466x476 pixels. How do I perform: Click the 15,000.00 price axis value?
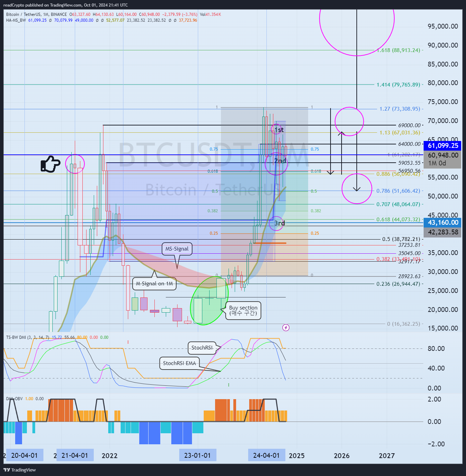443,328
